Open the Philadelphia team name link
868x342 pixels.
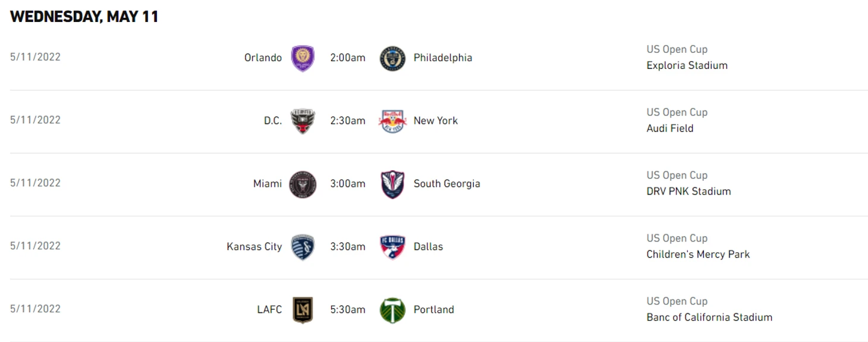pos(443,58)
